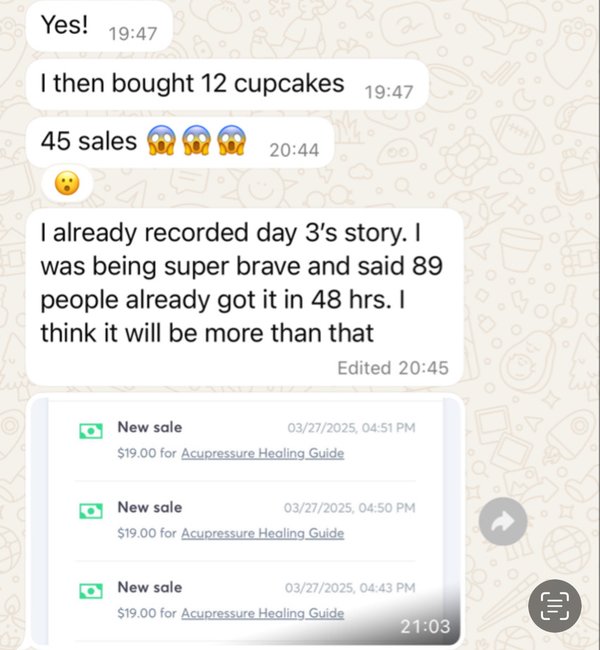Tap the third screaming face emoji
Image resolution: width=600 pixels, height=650 pixels.
coord(231,141)
